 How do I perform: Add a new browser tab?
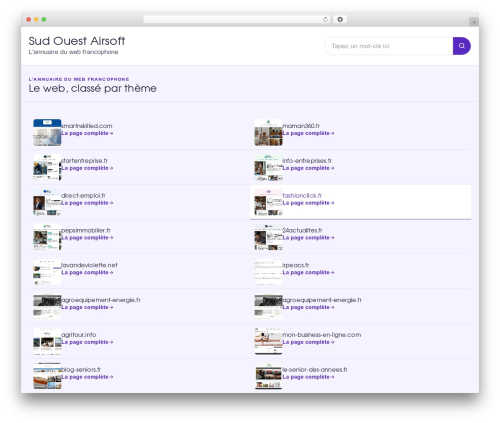point(474,22)
